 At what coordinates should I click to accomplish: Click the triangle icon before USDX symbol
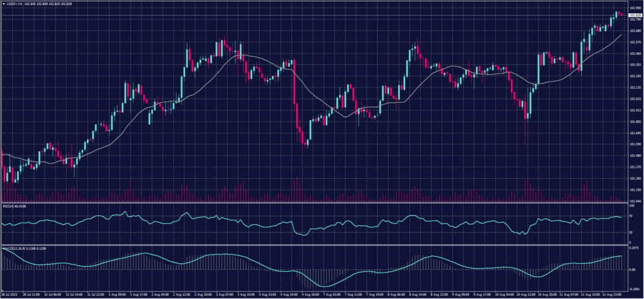(3, 3)
